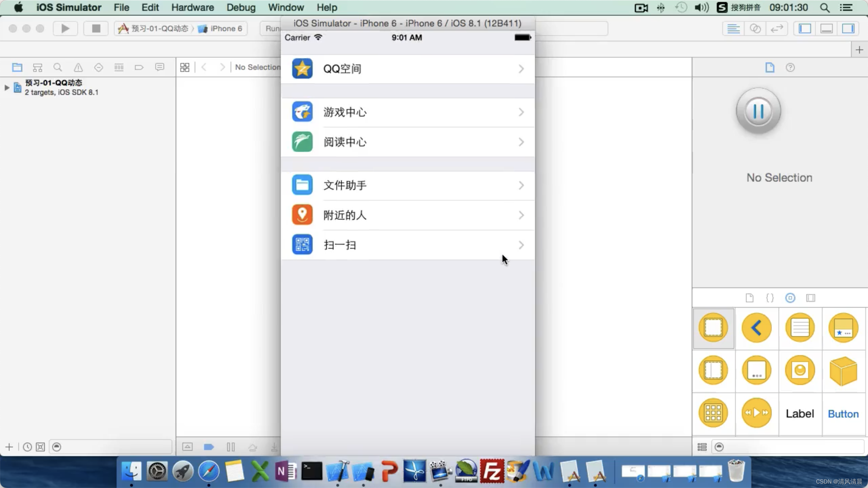Viewport: 868px width, 488px height.
Task: Select the 游戏中心 app icon
Action: [x=302, y=111]
